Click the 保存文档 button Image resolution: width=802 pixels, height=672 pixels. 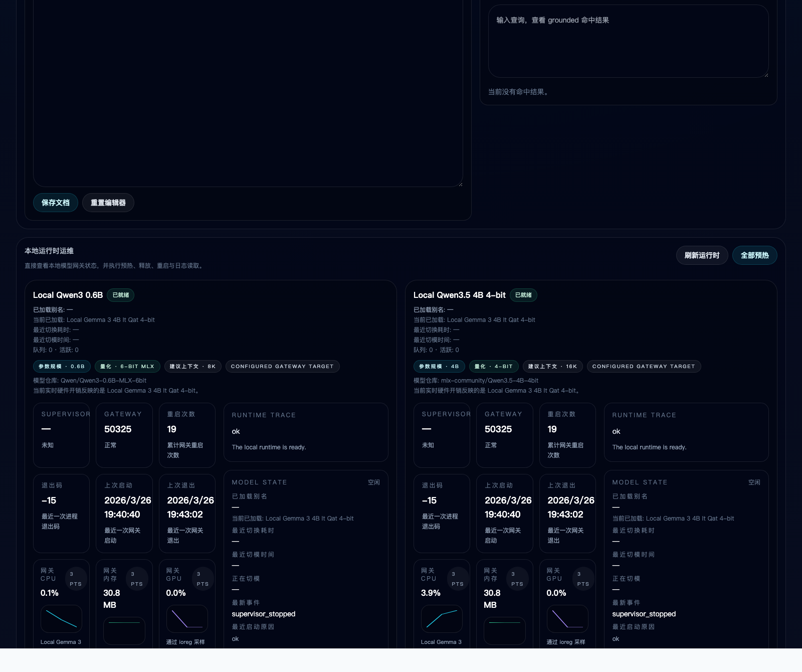coord(56,203)
